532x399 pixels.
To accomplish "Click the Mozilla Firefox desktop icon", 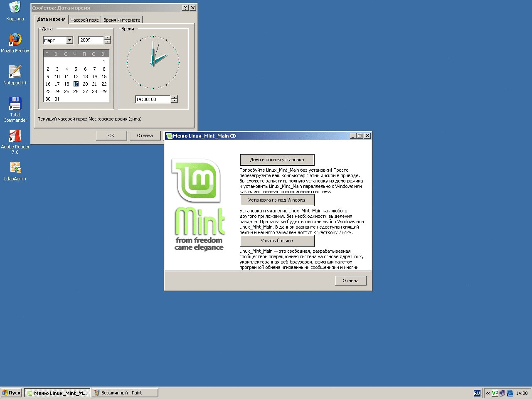I will 15,40.
